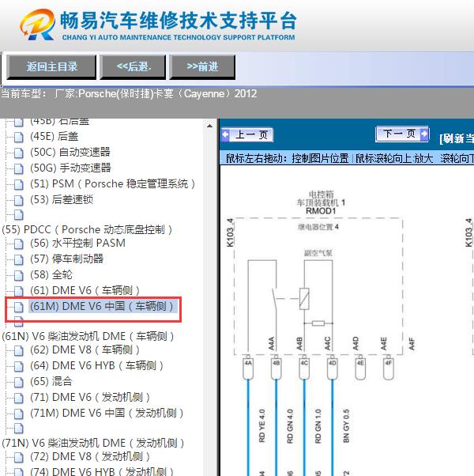Click the 刷新当 refresh link

coord(456,138)
